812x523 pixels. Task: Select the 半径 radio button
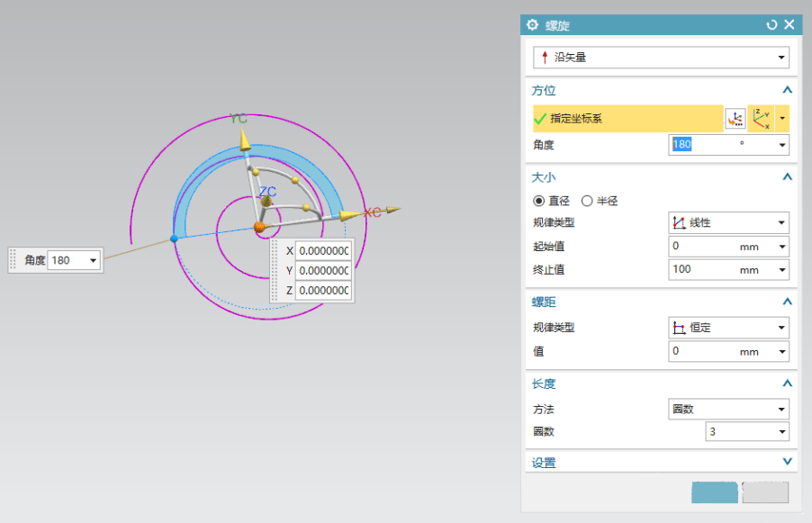click(587, 201)
